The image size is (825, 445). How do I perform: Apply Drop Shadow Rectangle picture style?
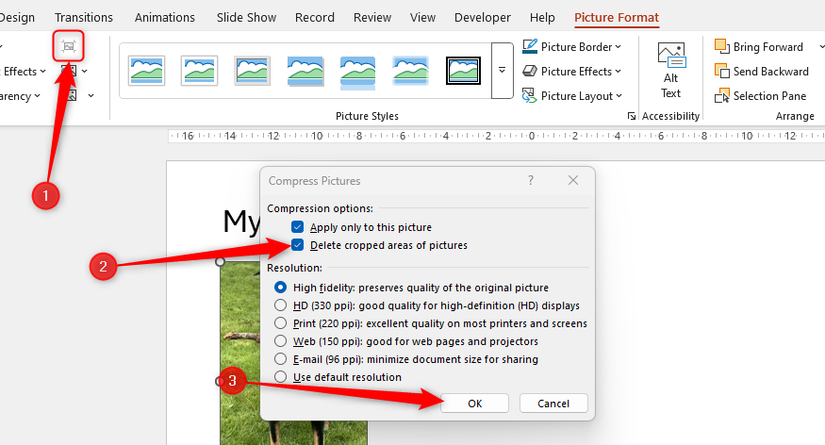pos(305,70)
